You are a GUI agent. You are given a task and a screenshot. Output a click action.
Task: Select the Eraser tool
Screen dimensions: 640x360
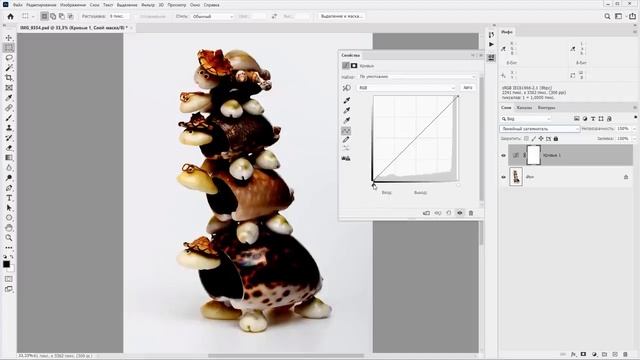9,148
